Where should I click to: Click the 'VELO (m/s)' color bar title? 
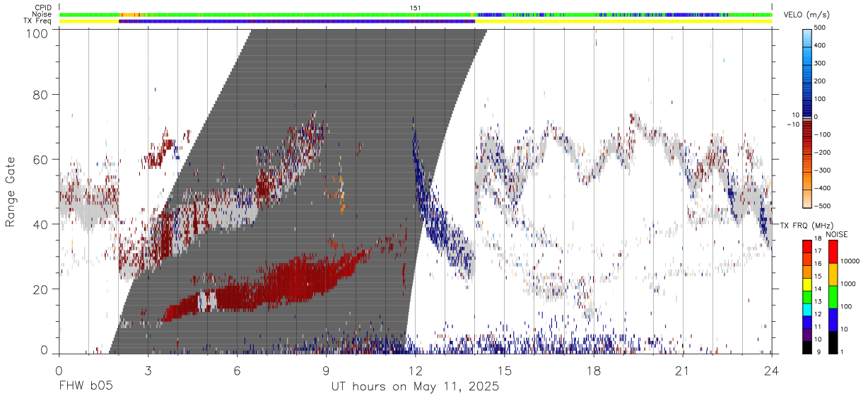pos(807,16)
